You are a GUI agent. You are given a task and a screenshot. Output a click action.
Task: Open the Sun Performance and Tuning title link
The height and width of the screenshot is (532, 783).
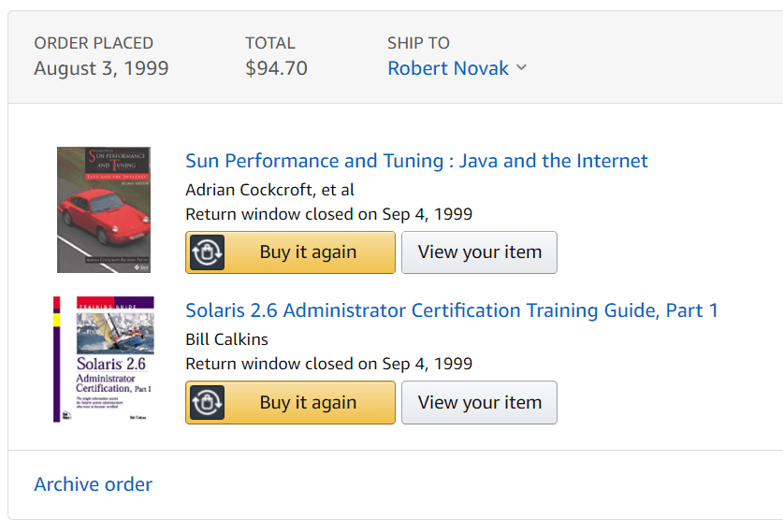416,161
